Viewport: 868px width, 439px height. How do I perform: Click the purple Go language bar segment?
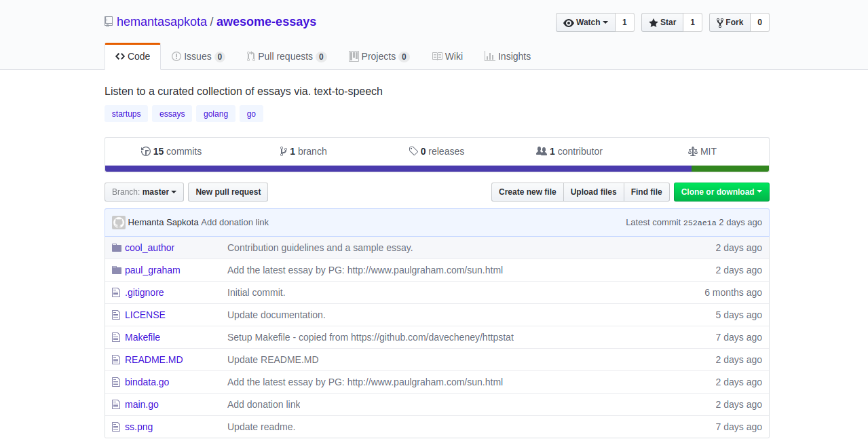point(398,168)
